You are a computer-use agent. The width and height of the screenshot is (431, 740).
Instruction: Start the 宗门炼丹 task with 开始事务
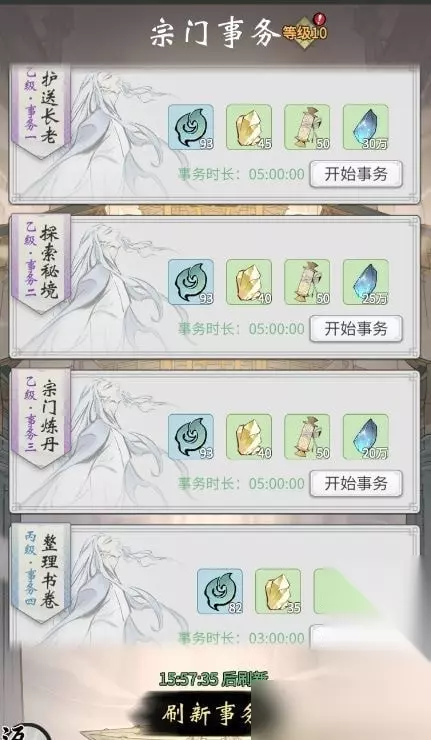(x=356, y=483)
